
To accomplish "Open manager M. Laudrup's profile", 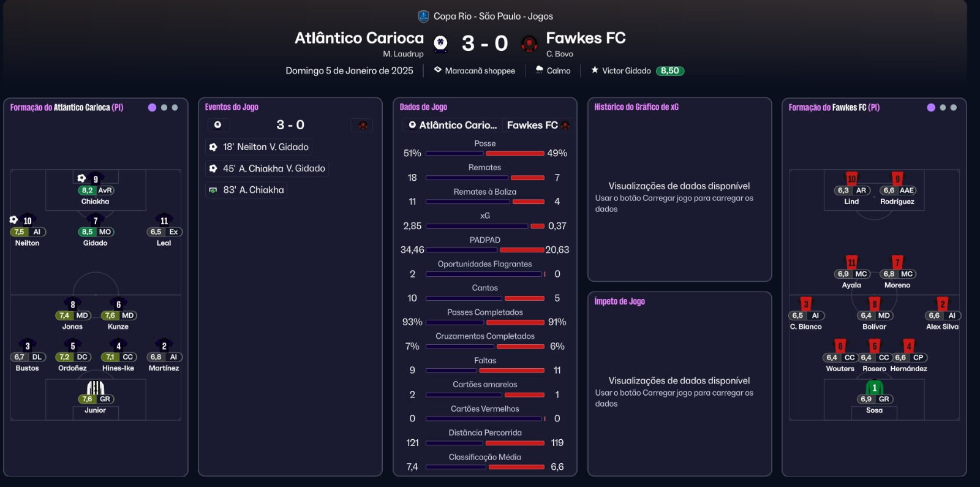I will point(403,54).
